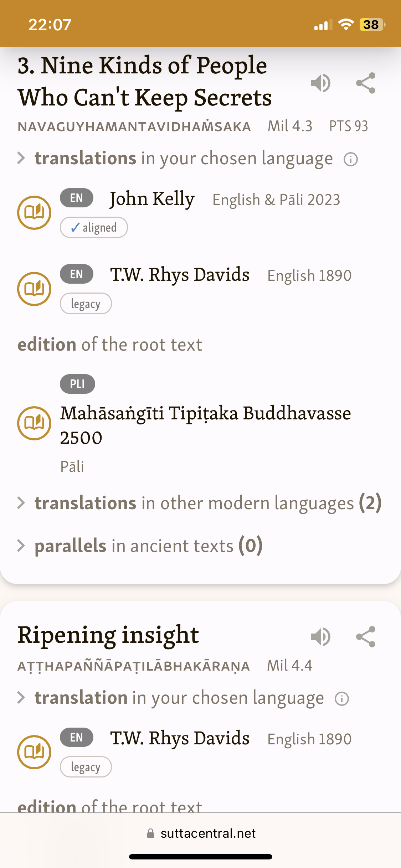Viewport: 401px width, 868px height.
Task: Open John Kelly English & Pāli 2023 translation
Action: (225, 199)
